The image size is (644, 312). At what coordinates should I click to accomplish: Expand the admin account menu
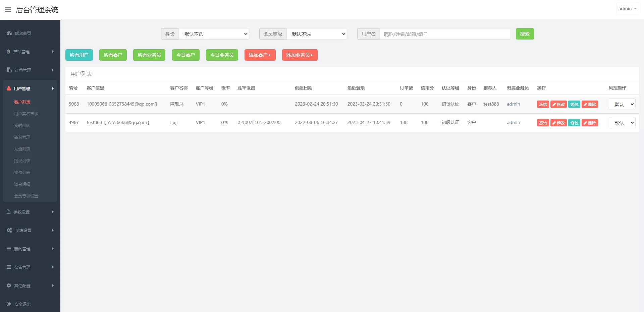(627, 9)
